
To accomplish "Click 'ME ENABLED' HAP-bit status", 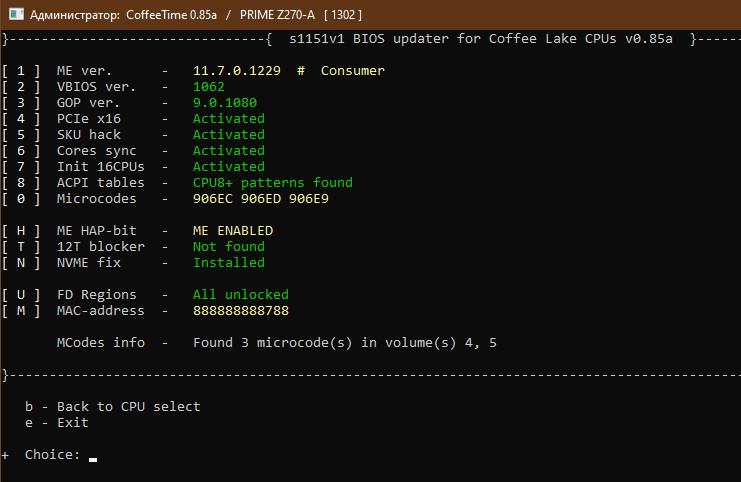I will (x=233, y=231).
